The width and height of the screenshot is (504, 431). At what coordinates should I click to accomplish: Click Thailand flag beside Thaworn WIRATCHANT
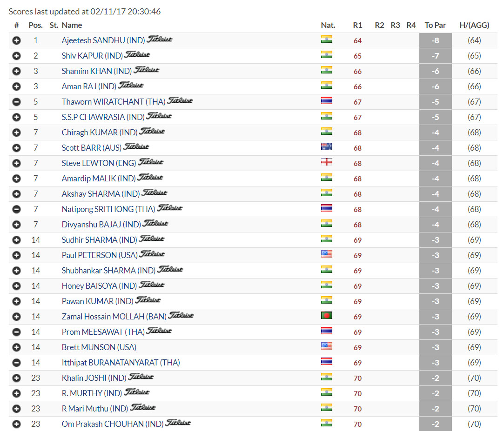pyautogui.click(x=327, y=101)
